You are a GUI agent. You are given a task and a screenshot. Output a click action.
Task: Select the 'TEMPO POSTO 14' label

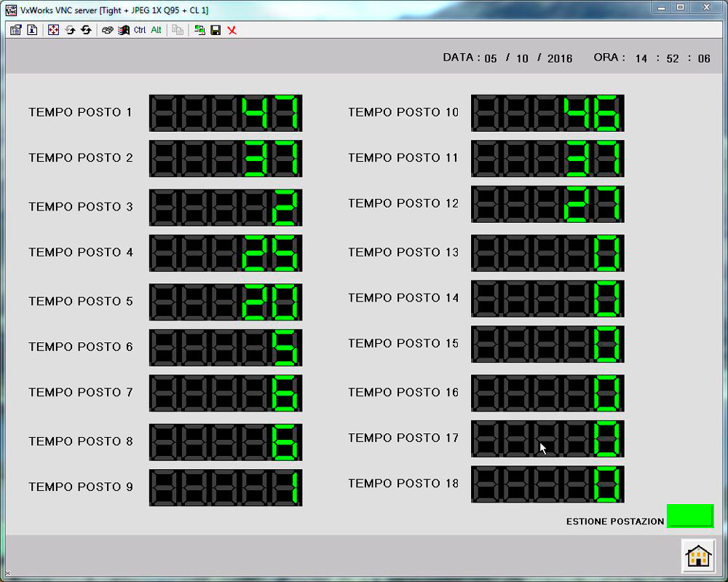[403, 298]
